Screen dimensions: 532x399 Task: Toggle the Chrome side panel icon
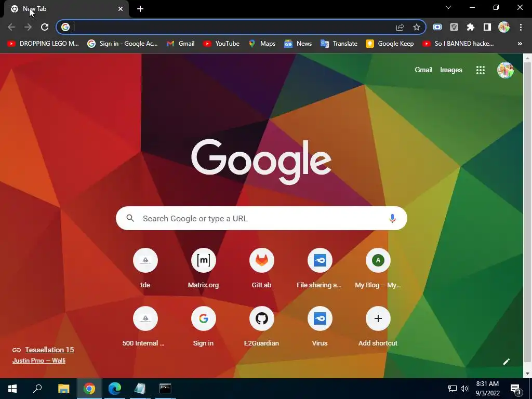[x=487, y=27]
